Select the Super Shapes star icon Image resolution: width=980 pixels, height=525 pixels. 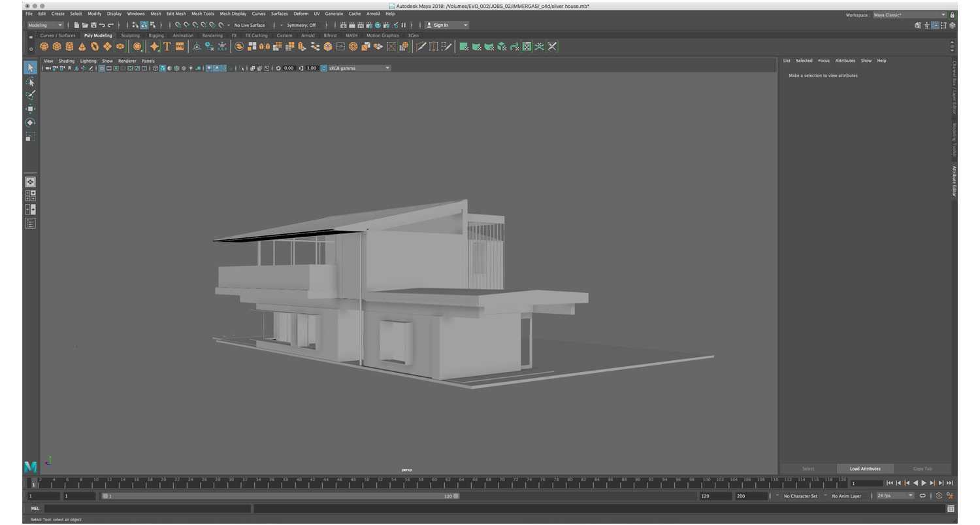click(154, 46)
